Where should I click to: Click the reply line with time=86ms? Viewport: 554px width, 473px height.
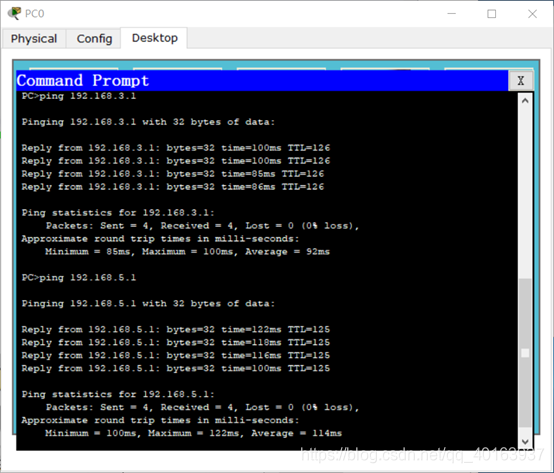pyautogui.click(x=173, y=187)
